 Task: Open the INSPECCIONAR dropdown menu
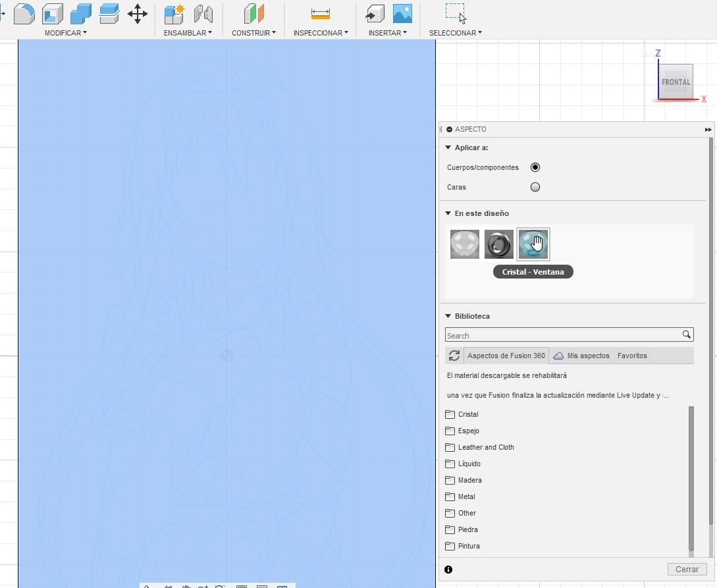tap(321, 33)
